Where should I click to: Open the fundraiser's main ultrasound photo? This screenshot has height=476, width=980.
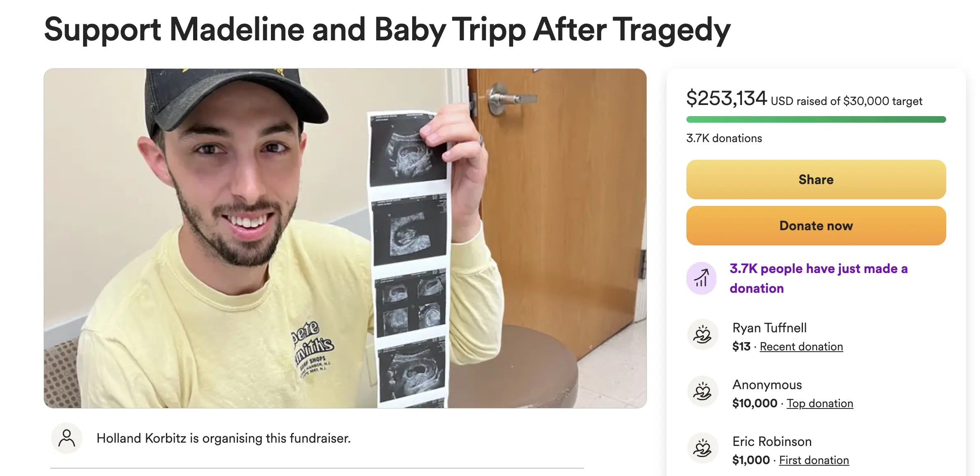click(345, 238)
